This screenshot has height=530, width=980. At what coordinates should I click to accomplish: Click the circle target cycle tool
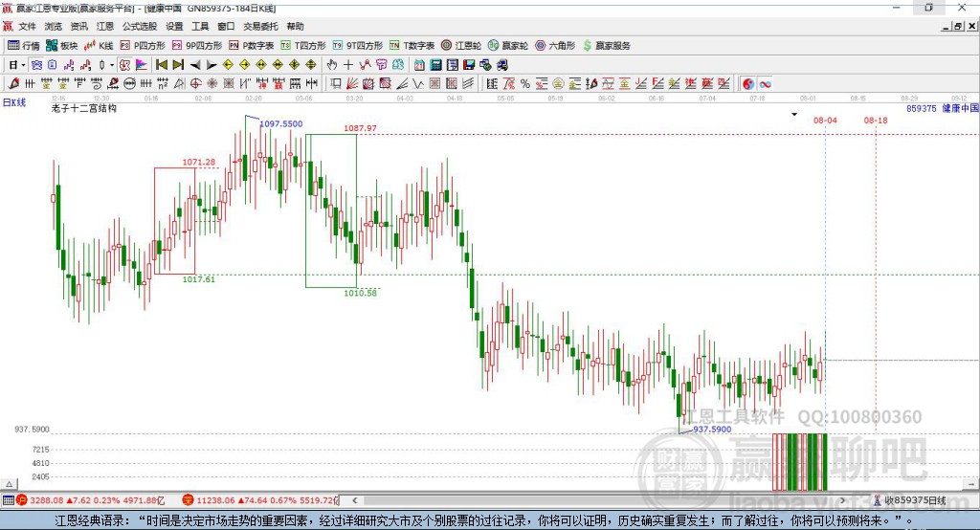pos(195,84)
